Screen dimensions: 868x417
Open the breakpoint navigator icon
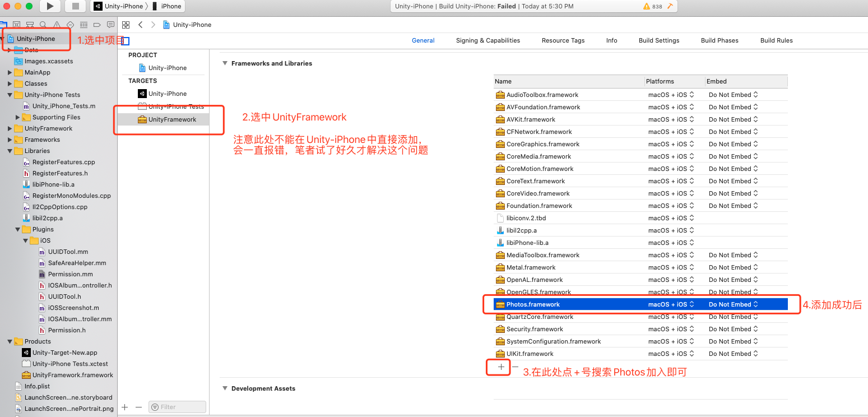coord(97,25)
